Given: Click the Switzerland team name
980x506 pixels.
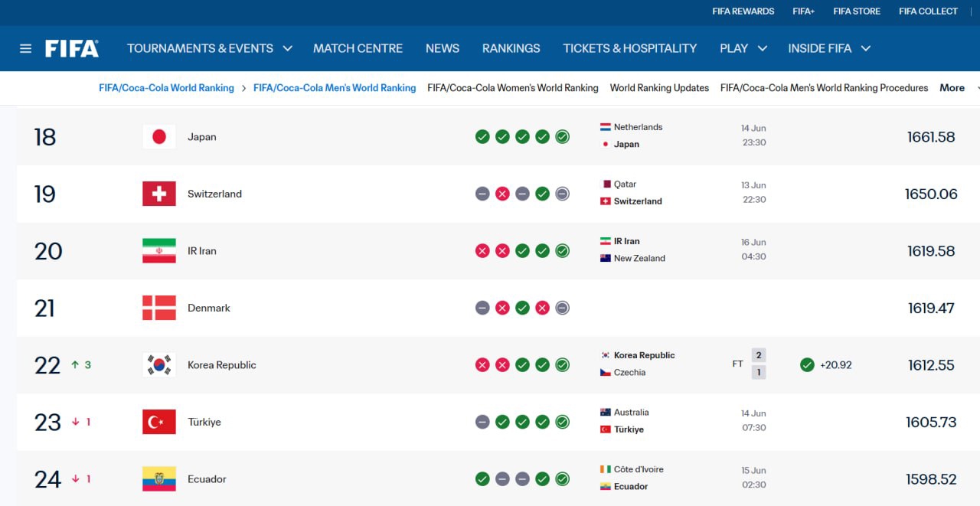Looking at the screenshot, I should [x=214, y=194].
